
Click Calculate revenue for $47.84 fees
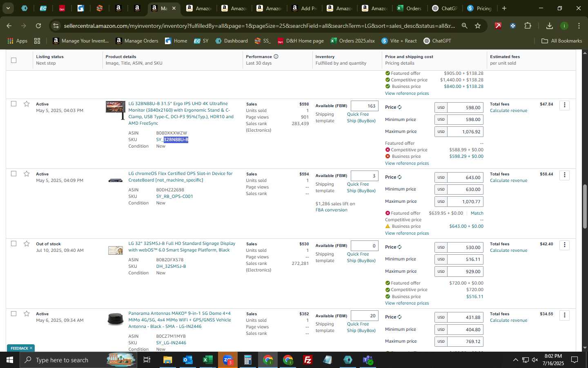click(x=508, y=110)
